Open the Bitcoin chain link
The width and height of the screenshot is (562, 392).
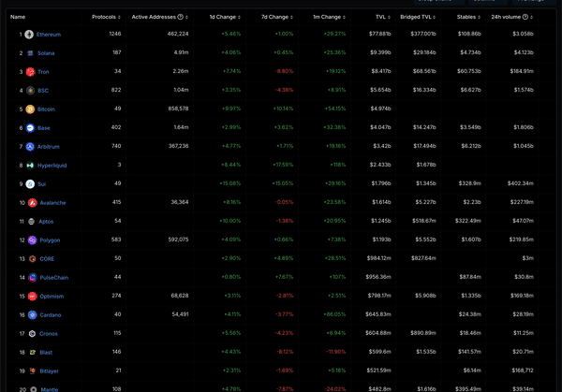[46, 109]
